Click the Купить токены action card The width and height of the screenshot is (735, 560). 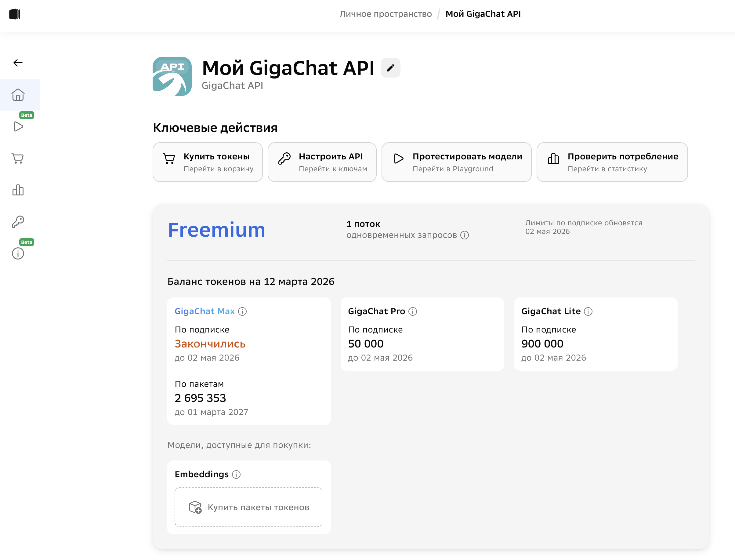[208, 162]
